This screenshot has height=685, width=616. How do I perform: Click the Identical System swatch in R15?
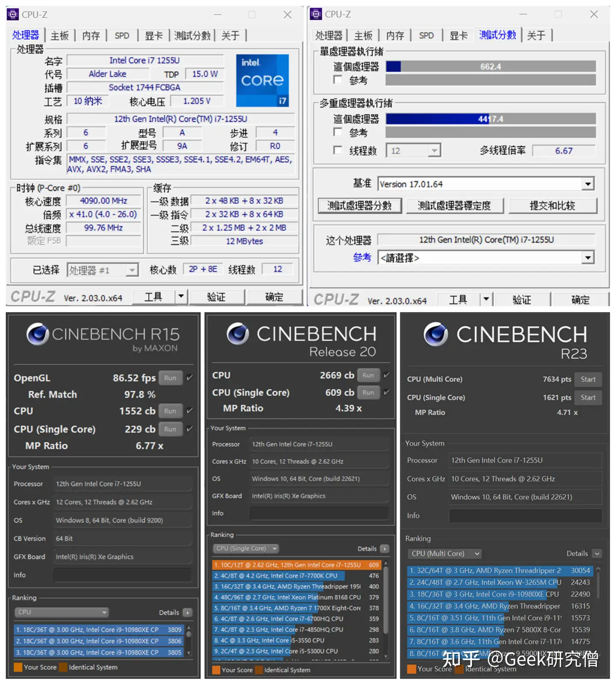click(x=63, y=667)
